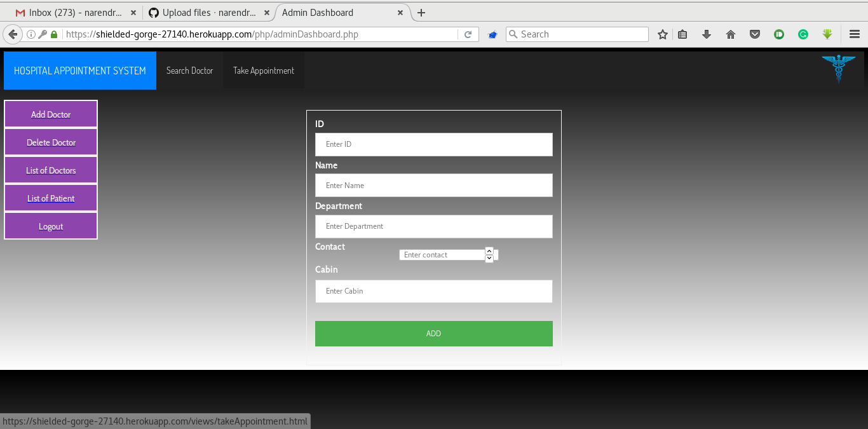868x429 pixels.
Task: Open List of Patient from sidebar
Action: (51, 198)
